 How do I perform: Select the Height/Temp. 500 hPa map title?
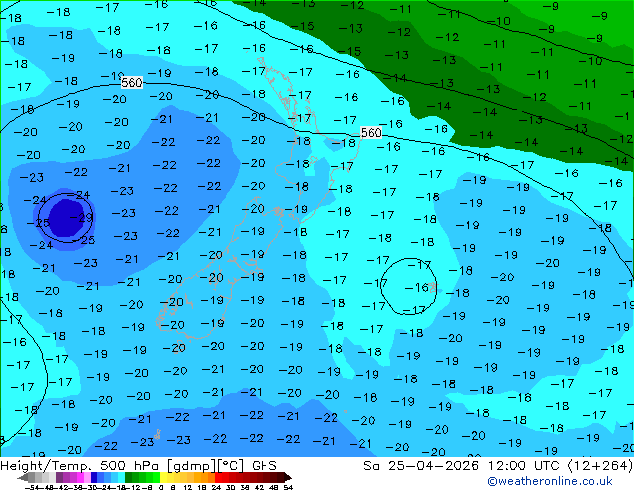138,466
